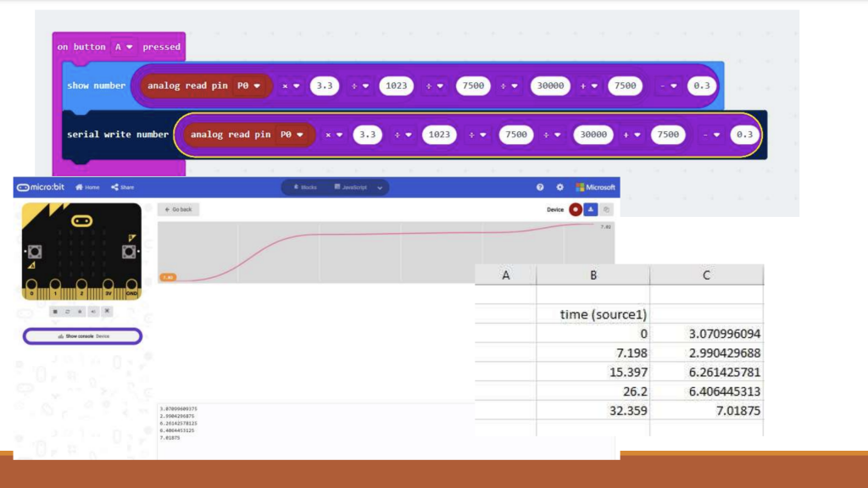Click pin 0 on the simulated micro:bit
The image size is (868, 488).
coord(31,288)
